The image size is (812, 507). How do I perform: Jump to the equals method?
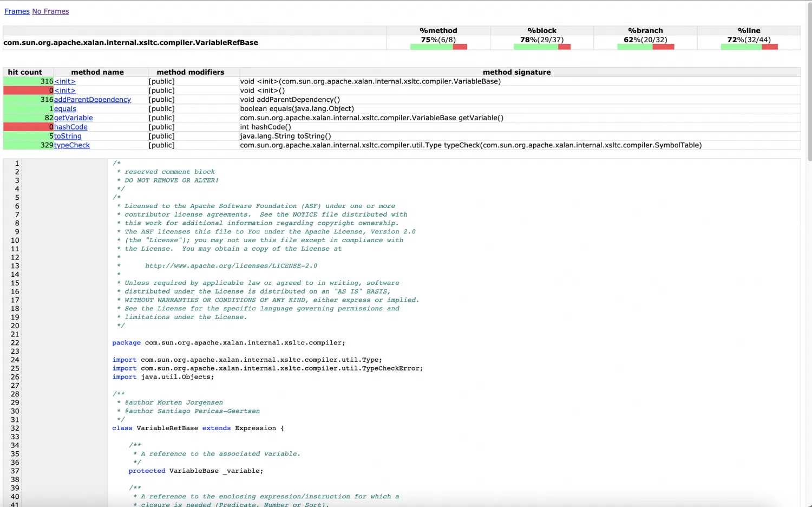pyautogui.click(x=65, y=109)
